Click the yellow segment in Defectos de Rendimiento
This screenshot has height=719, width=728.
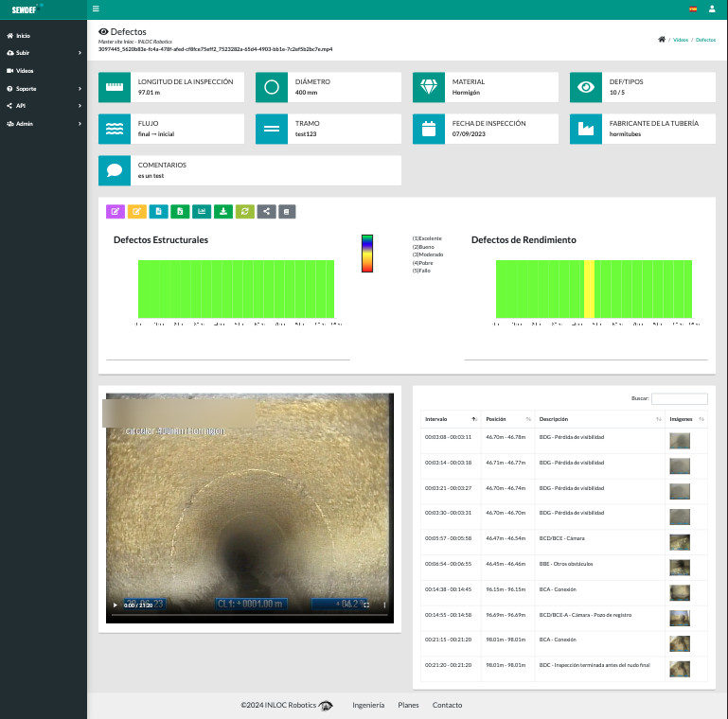(589, 289)
